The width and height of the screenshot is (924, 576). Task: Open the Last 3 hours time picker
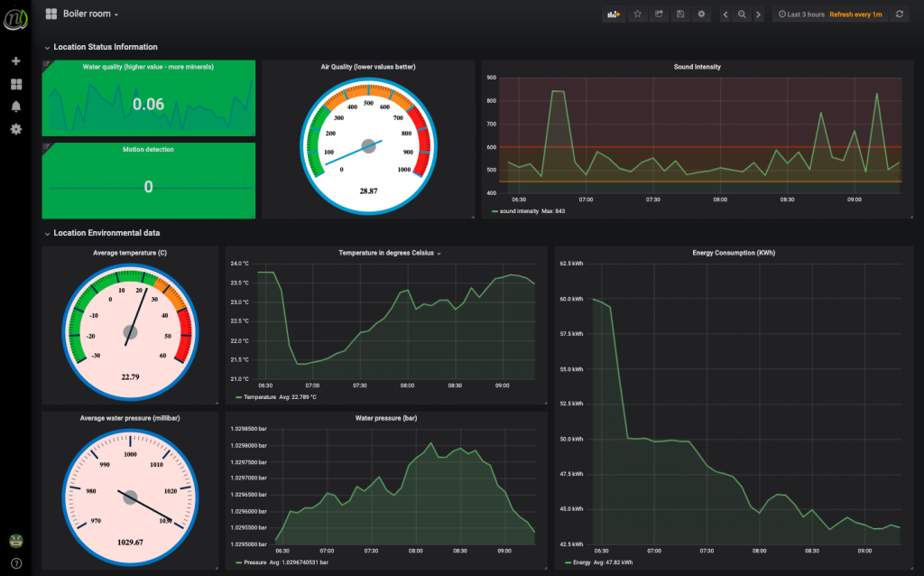pos(799,14)
